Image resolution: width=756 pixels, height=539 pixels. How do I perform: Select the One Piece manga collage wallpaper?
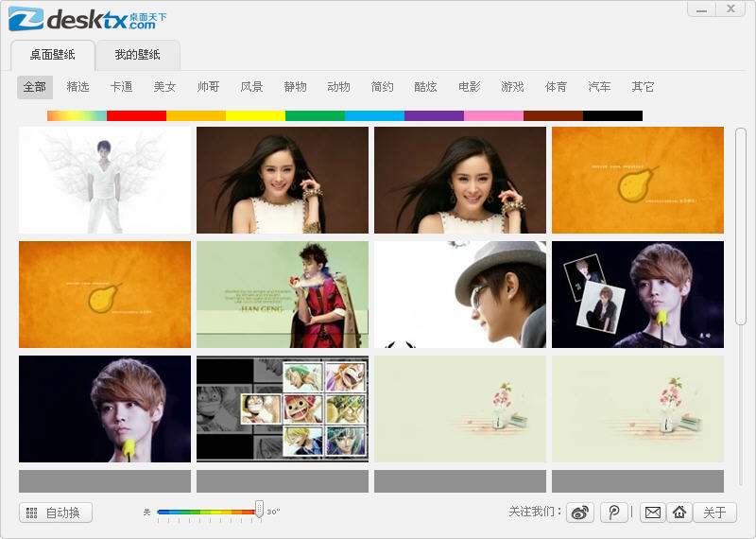tap(283, 409)
